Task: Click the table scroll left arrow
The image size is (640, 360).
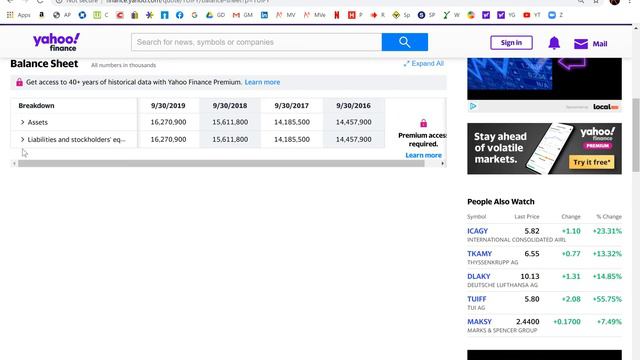Action: coord(14,164)
